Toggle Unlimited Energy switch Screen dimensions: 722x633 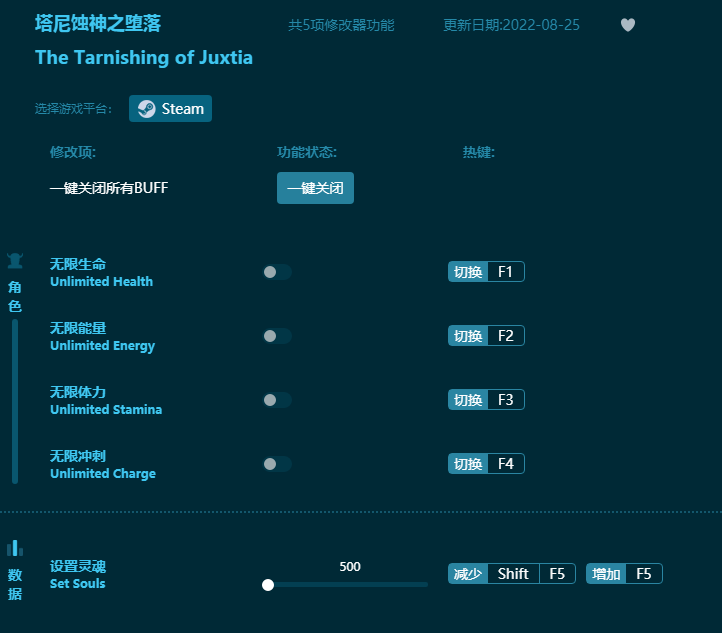[277, 336]
